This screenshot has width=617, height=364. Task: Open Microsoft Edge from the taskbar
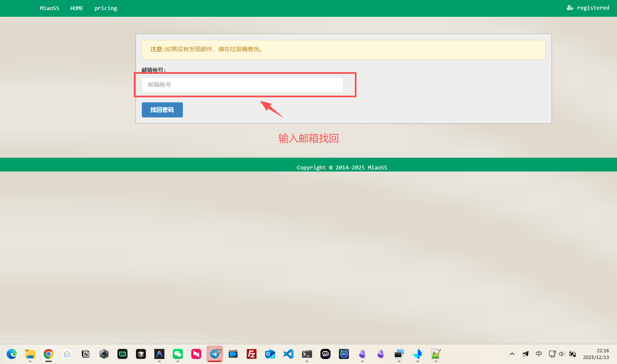[x=12, y=354]
